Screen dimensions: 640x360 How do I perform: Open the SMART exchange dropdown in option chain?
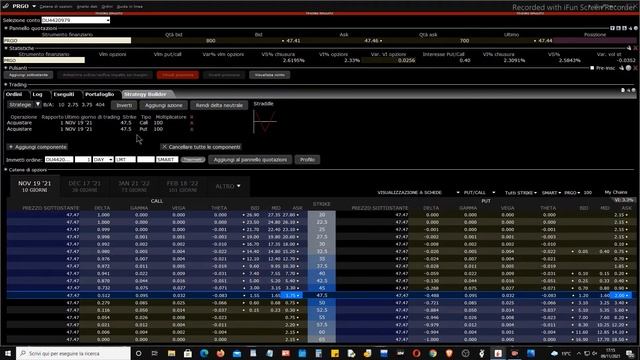551,193
